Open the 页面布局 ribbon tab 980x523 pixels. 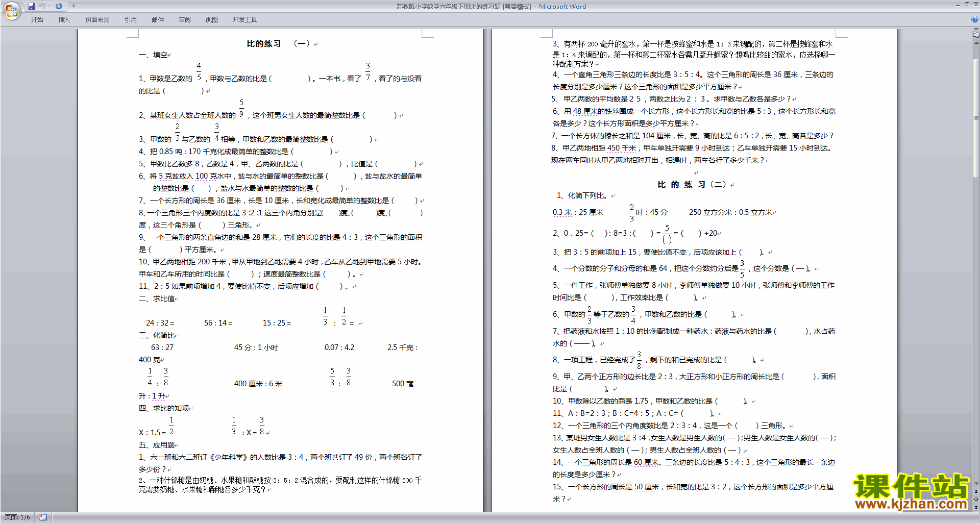97,20
